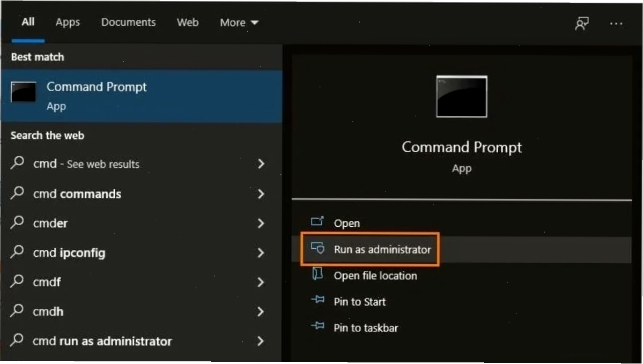The image size is (643, 364).
Task: Click search icon beside 'cmd run as administrator'
Action: click(17, 340)
